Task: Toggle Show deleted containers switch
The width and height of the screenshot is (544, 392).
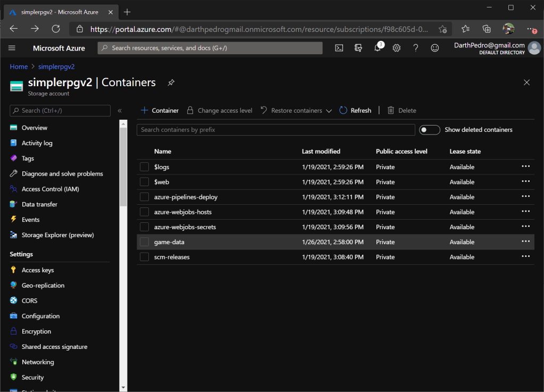Action: (x=429, y=130)
